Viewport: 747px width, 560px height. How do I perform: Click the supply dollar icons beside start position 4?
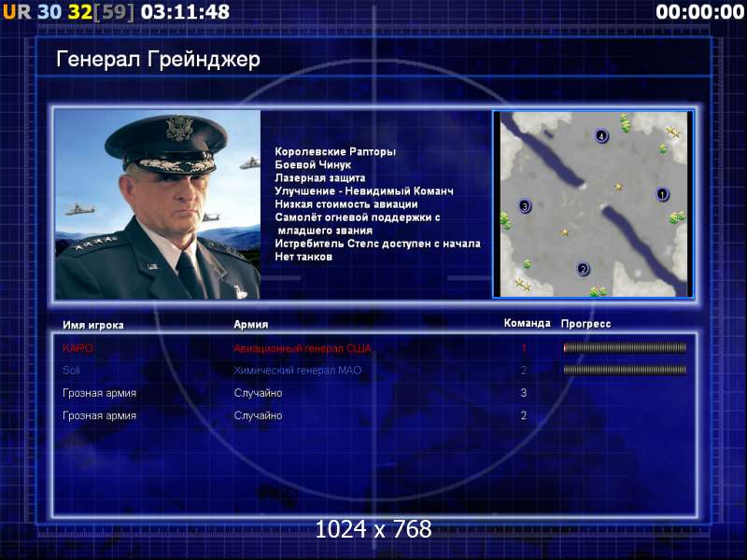[x=625, y=123]
